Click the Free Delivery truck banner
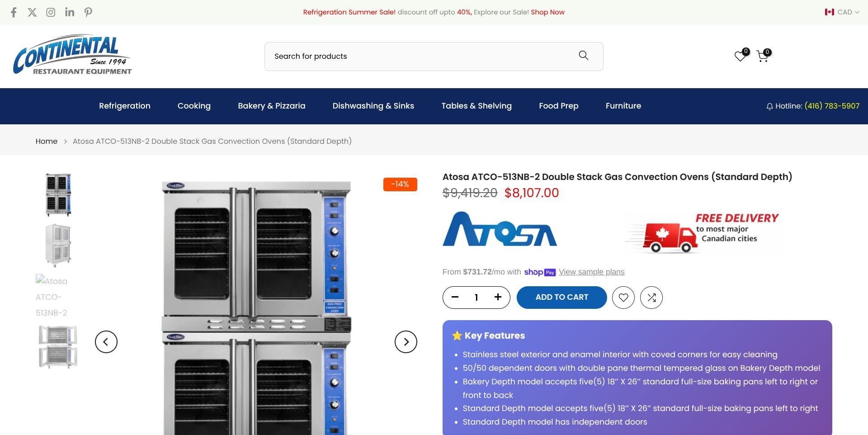Screen dimensions: 868x435 click(x=702, y=232)
